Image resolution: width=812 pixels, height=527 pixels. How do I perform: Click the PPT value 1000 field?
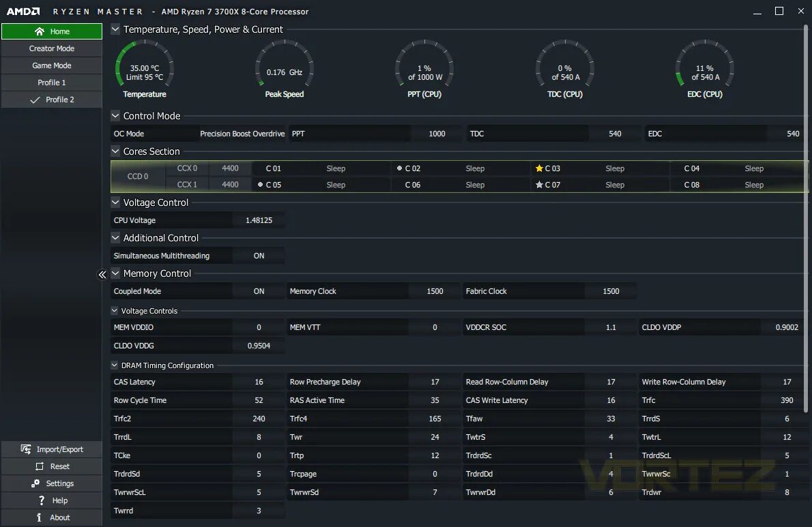[x=437, y=134]
